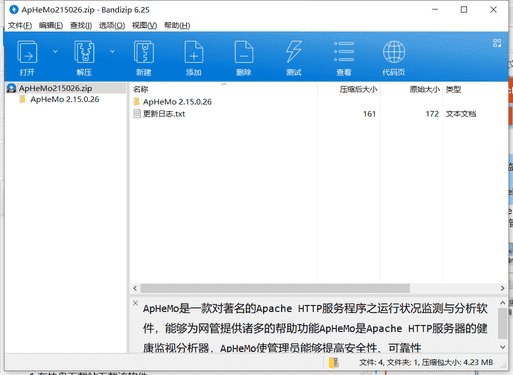Sort by Original size (原始大小) column
The image size is (513, 375).
(425, 89)
